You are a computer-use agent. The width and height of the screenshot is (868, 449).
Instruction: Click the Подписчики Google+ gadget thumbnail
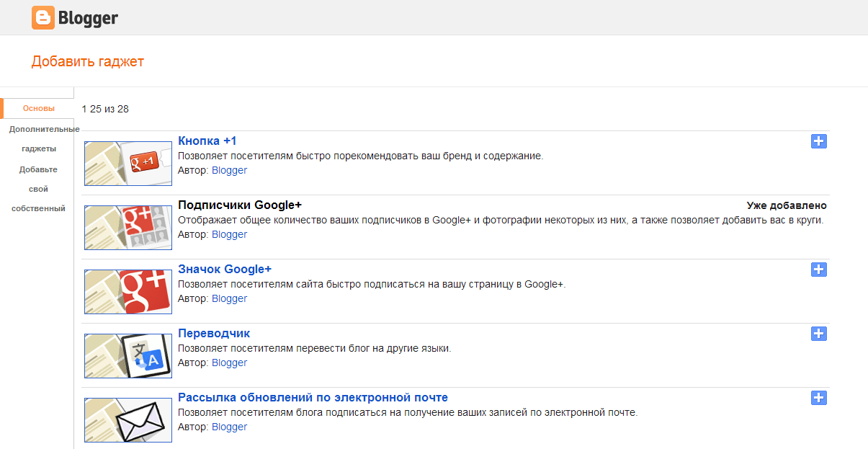click(x=128, y=228)
